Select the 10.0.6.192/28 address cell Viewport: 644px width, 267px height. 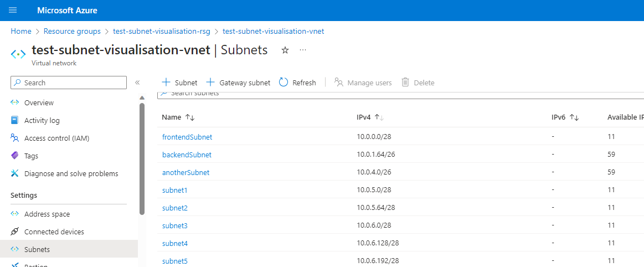[378, 261]
